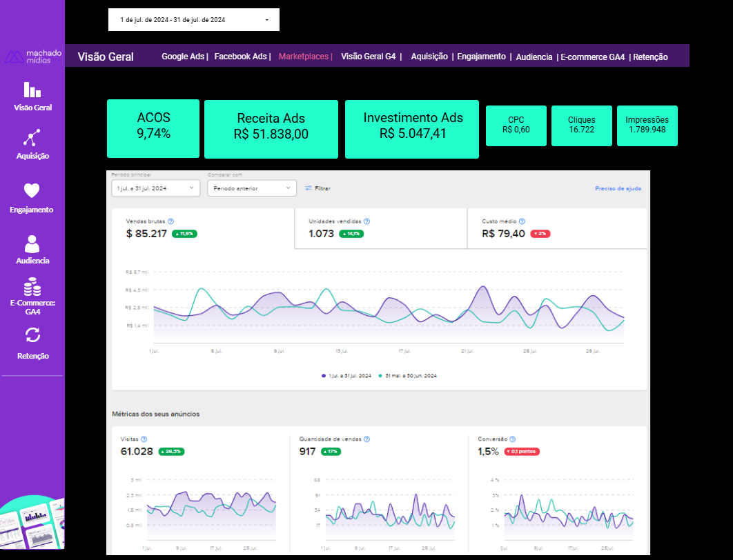Select the Audiencia person icon

click(32, 243)
